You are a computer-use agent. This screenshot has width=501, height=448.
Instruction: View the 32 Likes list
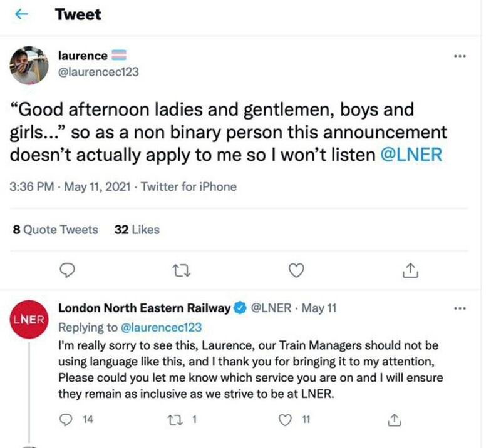pos(137,230)
